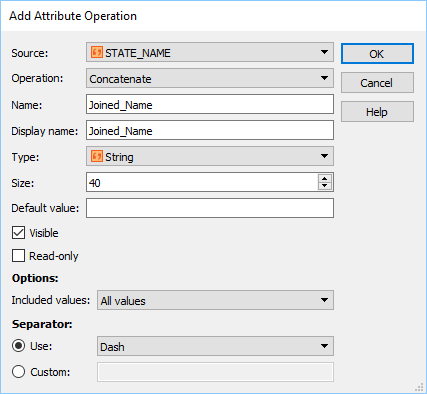Screen dimensions: 427x394
Task: Select the Use separator radio button
Action: tap(18, 346)
